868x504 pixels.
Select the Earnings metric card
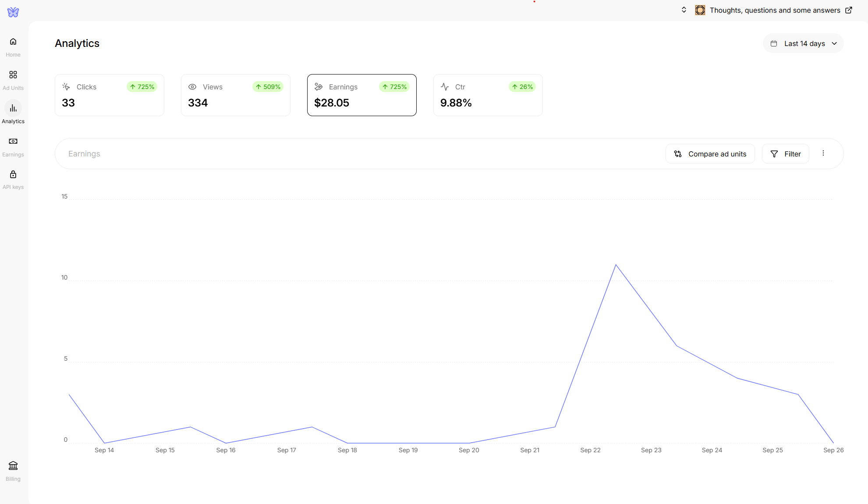pos(362,95)
